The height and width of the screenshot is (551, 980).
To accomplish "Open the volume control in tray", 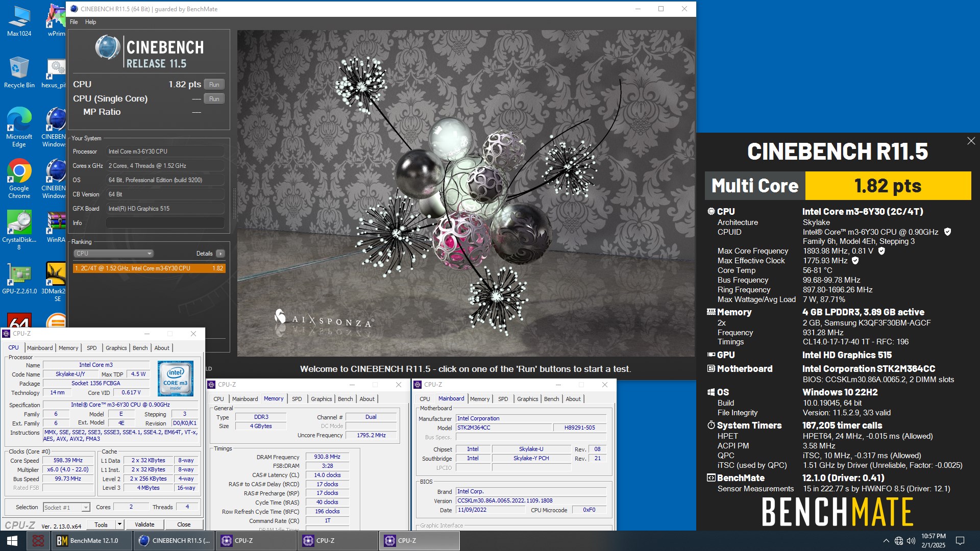I will click(x=911, y=541).
